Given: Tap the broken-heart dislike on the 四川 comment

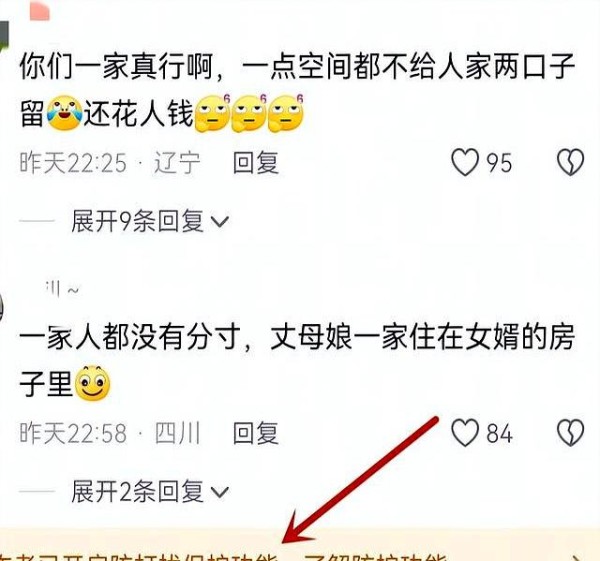Looking at the screenshot, I should 570,432.
